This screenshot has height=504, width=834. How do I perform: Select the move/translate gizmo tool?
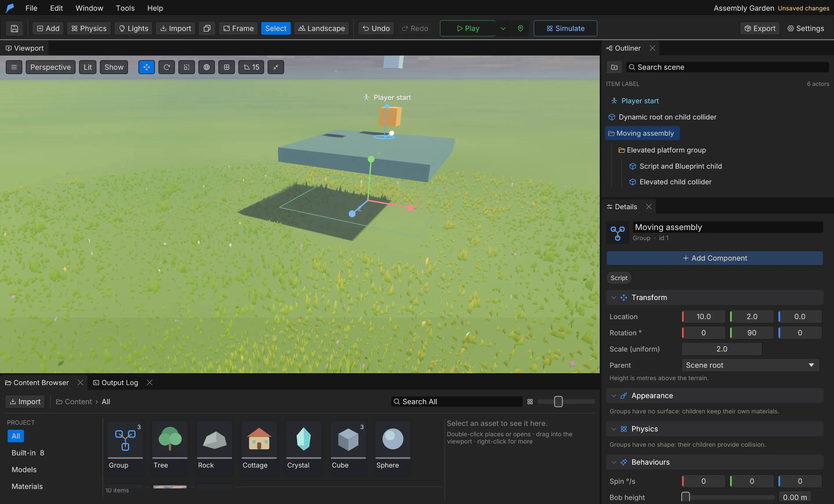click(x=147, y=67)
